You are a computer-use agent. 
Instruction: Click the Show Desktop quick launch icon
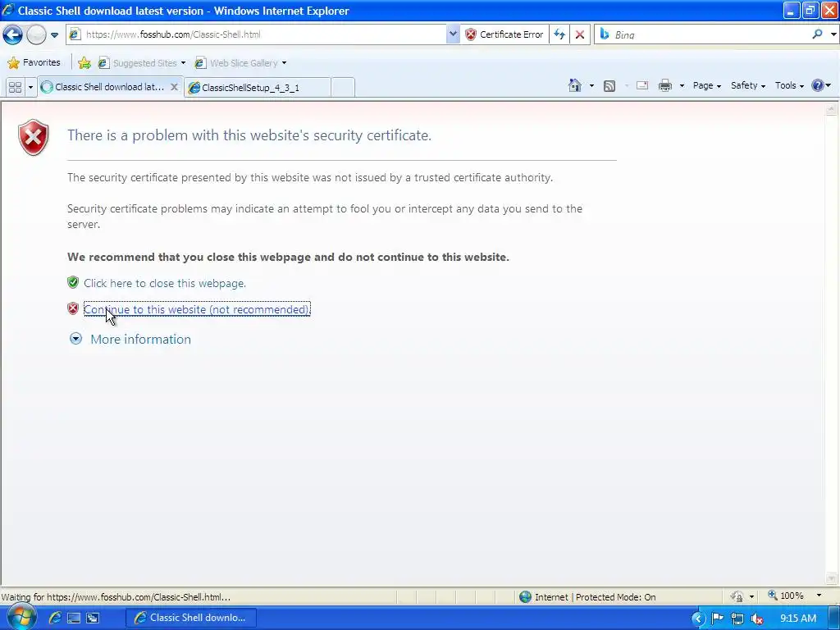tap(73, 619)
